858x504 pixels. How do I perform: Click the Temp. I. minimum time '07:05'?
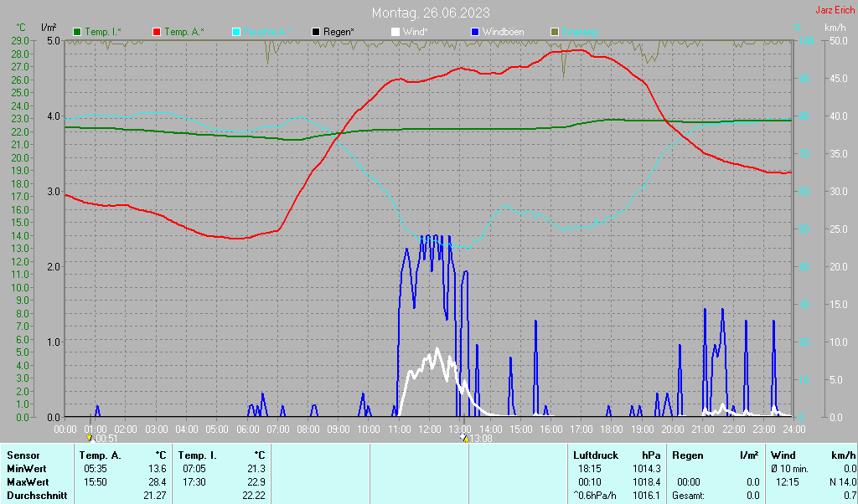(x=194, y=469)
